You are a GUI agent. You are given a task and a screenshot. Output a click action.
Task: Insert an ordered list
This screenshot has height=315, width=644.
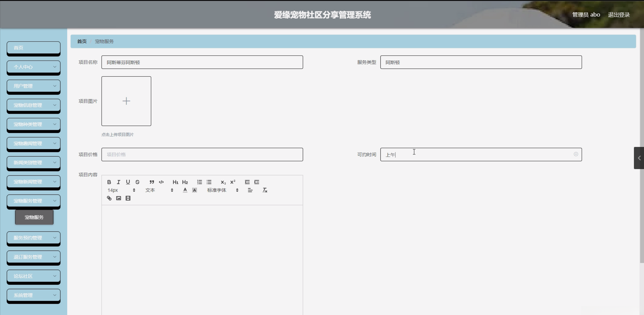[x=199, y=182]
